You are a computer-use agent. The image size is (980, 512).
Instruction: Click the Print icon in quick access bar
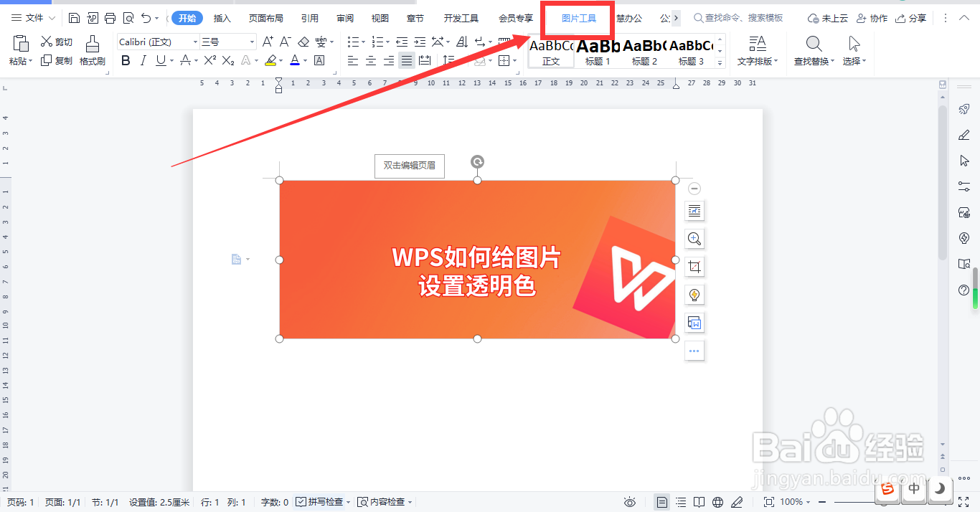click(x=110, y=18)
